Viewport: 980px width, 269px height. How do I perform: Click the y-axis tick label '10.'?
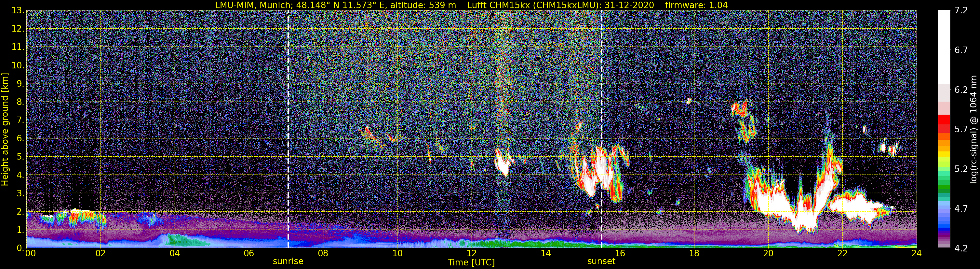[18, 65]
